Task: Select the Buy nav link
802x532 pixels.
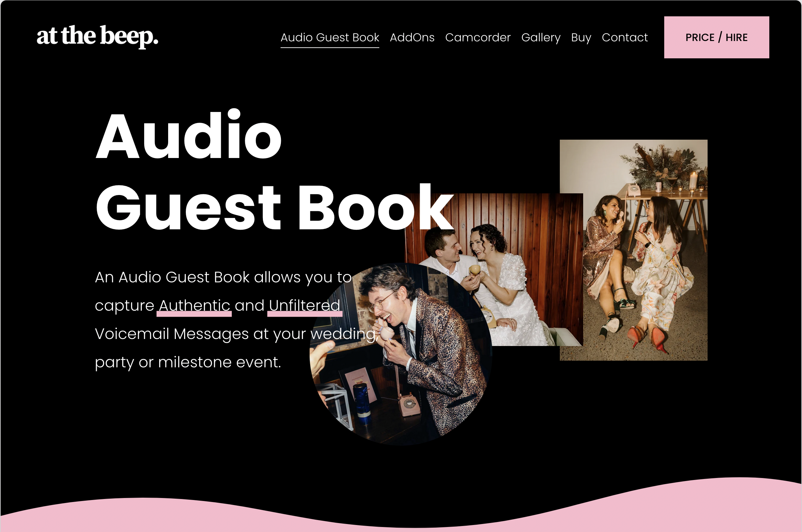Action: point(580,37)
